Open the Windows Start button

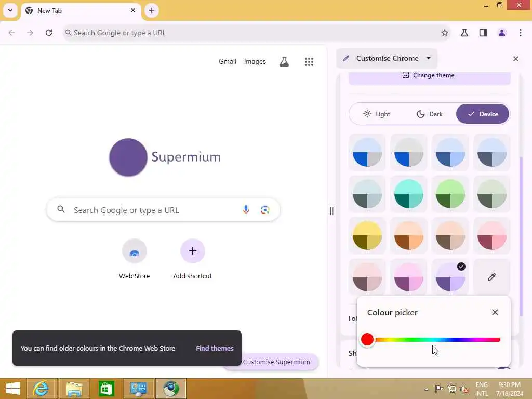click(x=13, y=389)
